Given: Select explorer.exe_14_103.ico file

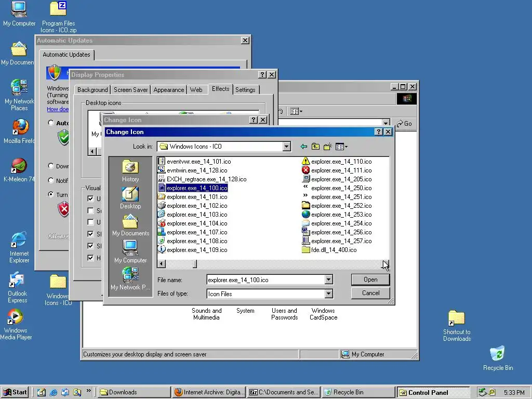Looking at the screenshot, I should click(193, 215).
